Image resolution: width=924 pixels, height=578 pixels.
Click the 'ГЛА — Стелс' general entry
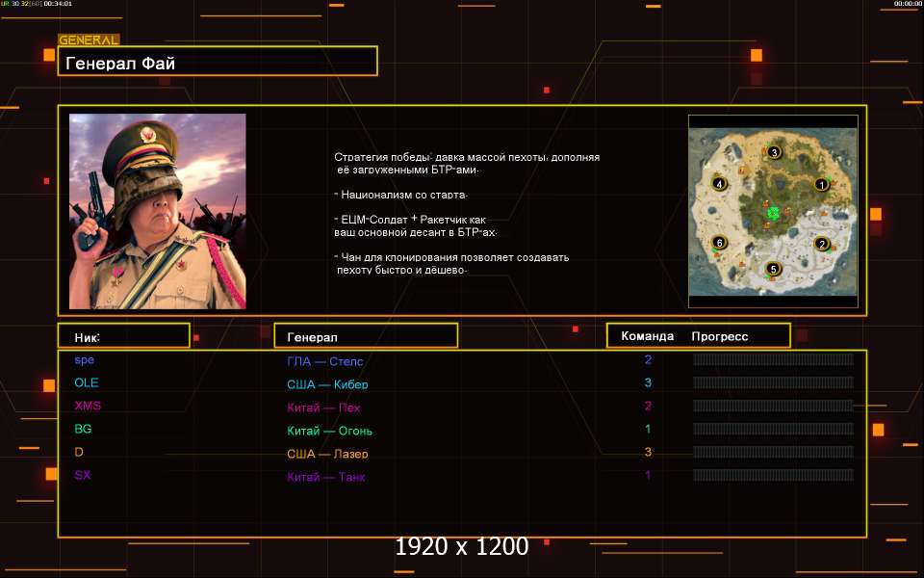click(x=324, y=361)
